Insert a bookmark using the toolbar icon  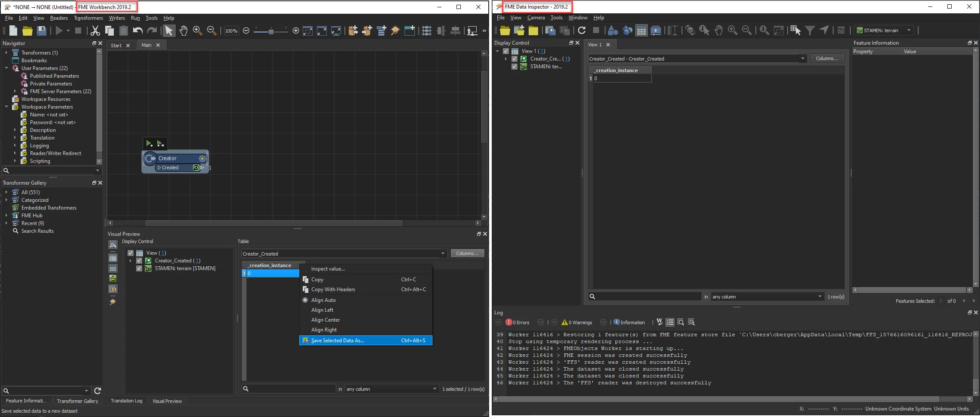[x=410, y=30]
